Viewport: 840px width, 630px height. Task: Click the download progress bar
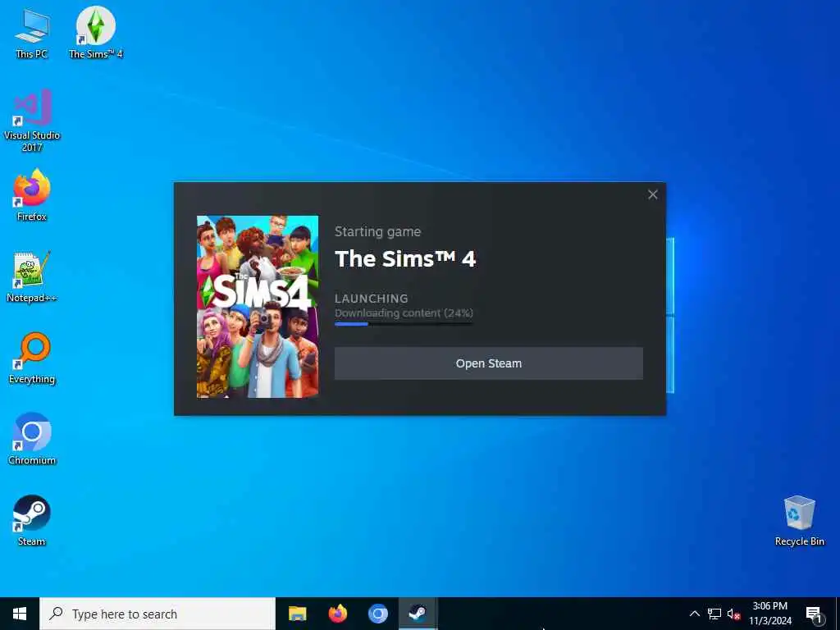[x=404, y=323]
